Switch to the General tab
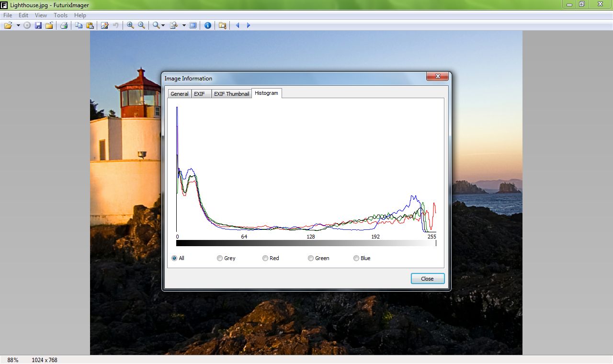The width and height of the screenshot is (613, 364). [180, 94]
